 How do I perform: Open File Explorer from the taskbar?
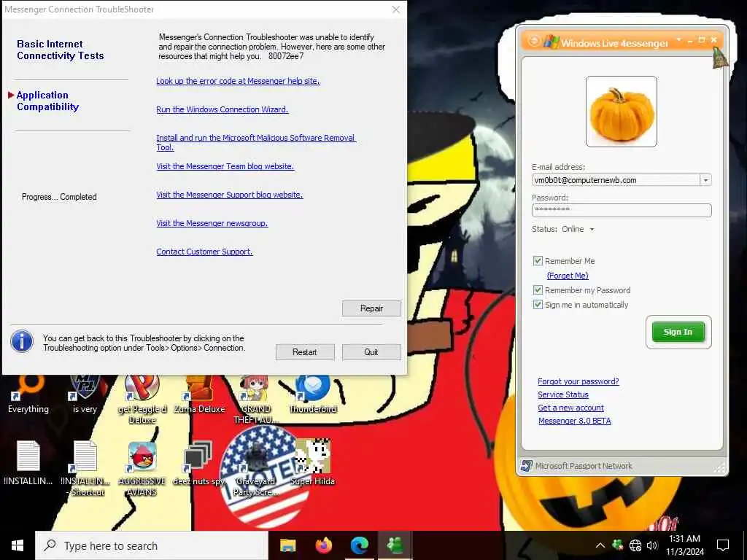pos(287,545)
